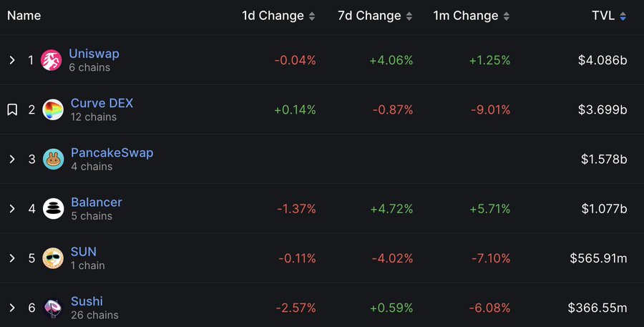Screen dimensions: 644x327
Task: Expand the Balancer row chevron
Action: tap(12, 209)
